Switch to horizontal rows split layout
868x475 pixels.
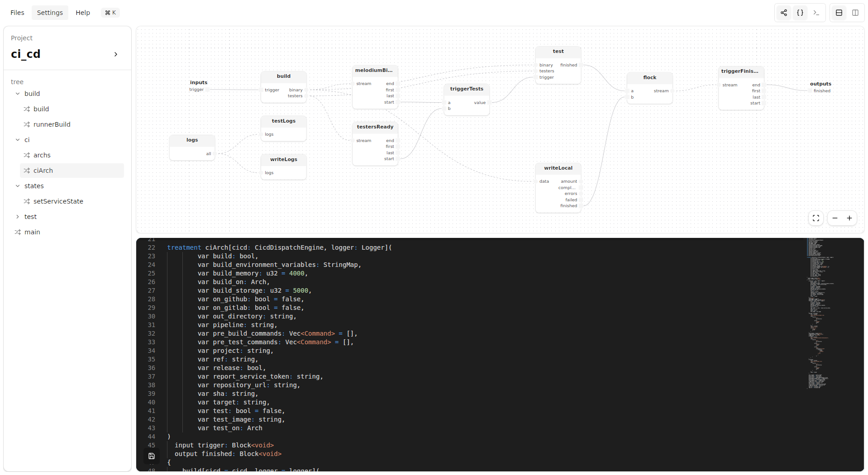pos(839,13)
